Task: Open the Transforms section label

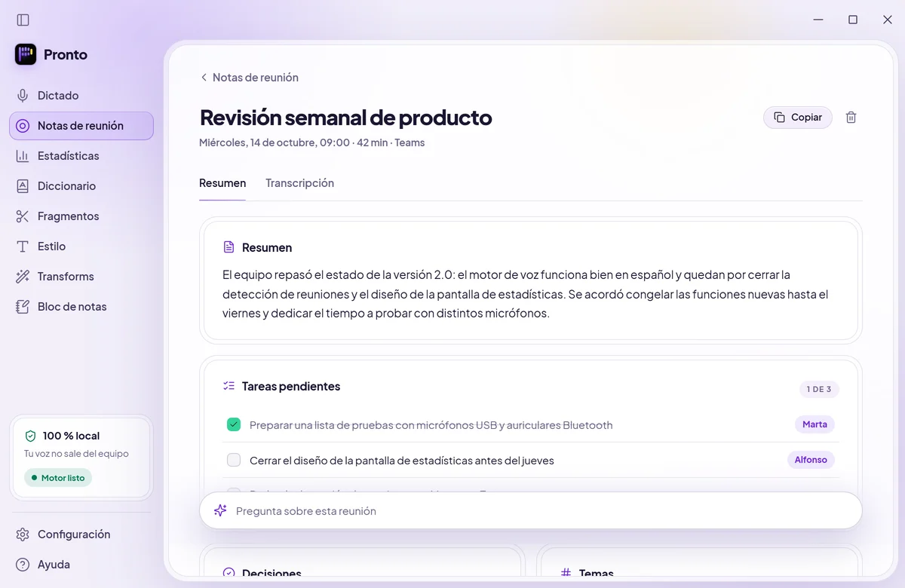Action: coord(66,277)
